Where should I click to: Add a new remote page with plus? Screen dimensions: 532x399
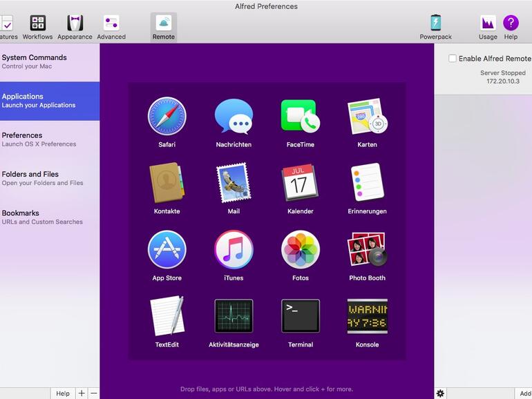pyautogui.click(x=82, y=393)
